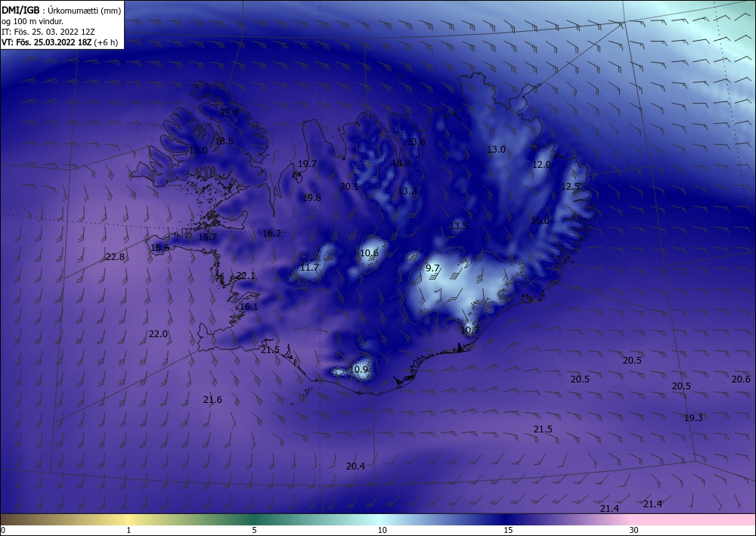Click the 12.5 value near the east coast
This screenshot has width=756, height=536.
(x=570, y=187)
